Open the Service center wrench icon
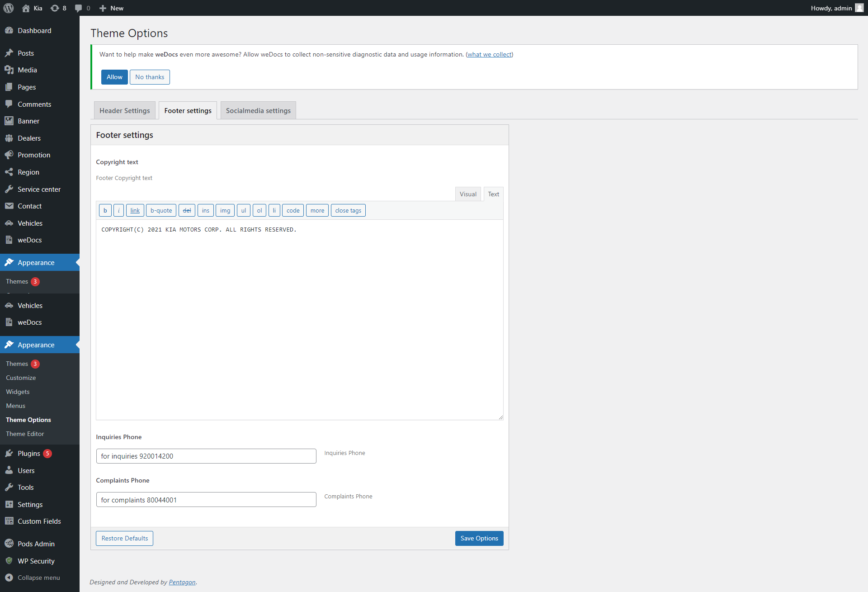 (x=9, y=189)
